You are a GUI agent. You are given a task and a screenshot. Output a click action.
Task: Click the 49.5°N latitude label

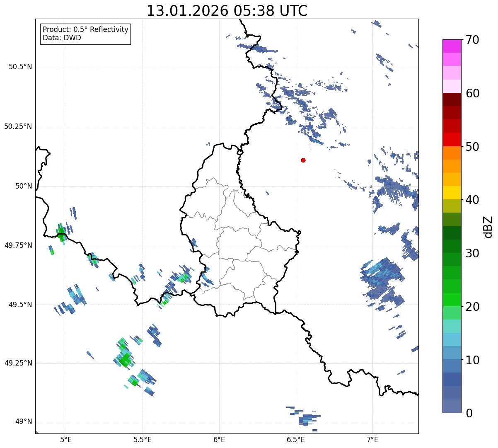coord(20,305)
